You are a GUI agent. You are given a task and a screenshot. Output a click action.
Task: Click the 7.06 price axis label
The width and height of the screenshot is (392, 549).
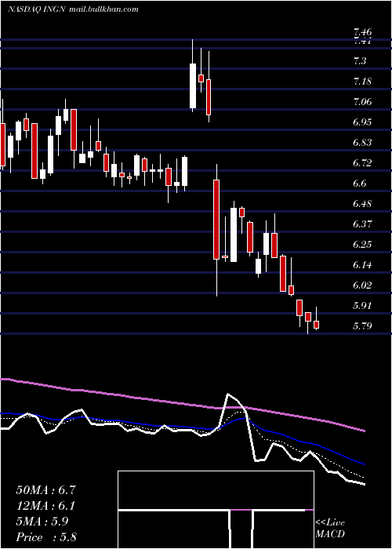coord(362,102)
